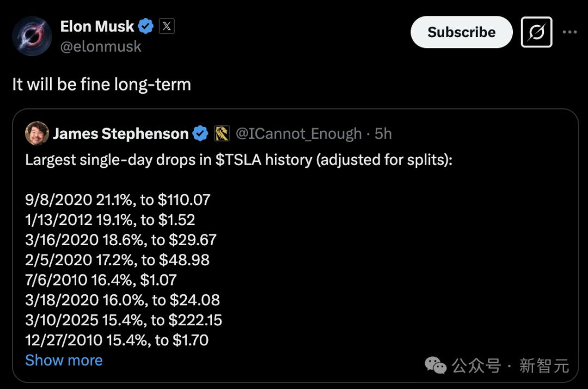The image size is (588, 389).
Task: Click the gold affiliate badge icon
Action: [x=222, y=133]
